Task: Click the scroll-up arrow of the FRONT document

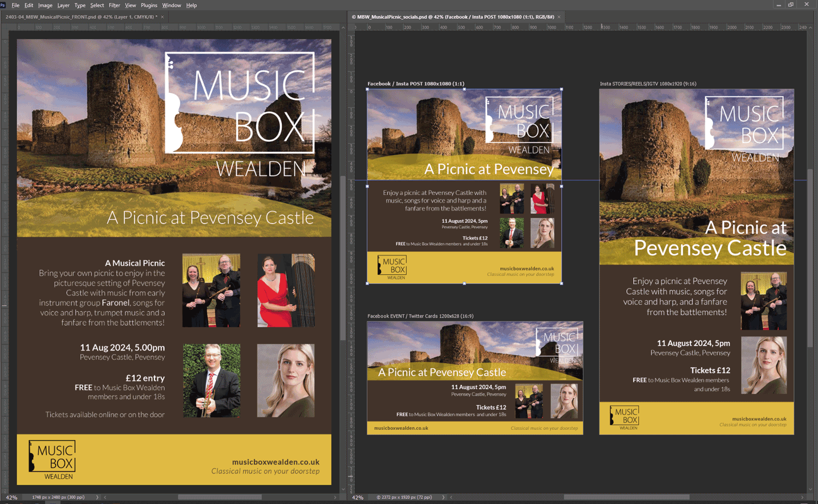Action: [x=343, y=28]
